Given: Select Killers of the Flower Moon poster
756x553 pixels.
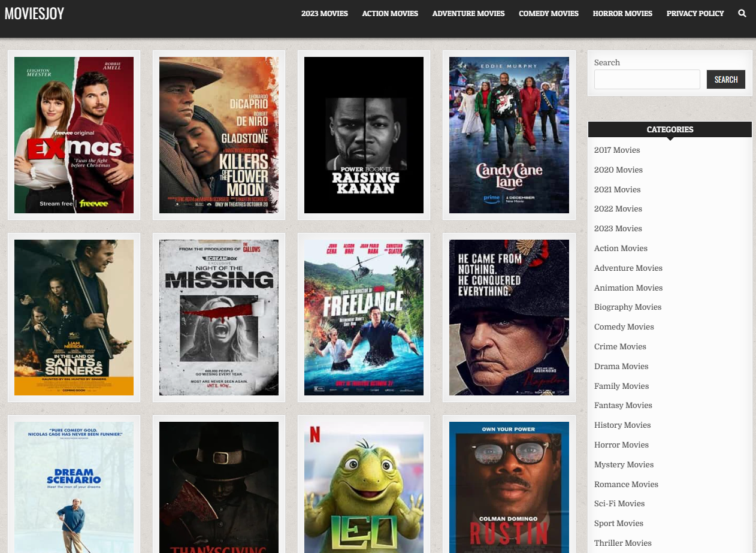Looking at the screenshot, I should (219, 135).
